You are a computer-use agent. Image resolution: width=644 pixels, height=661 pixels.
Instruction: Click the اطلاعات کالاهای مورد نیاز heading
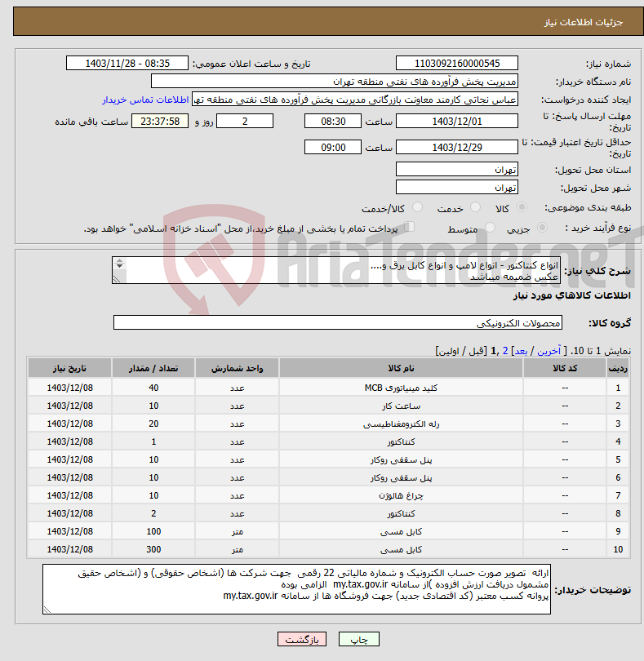pyautogui.click(x=572, y=295)
